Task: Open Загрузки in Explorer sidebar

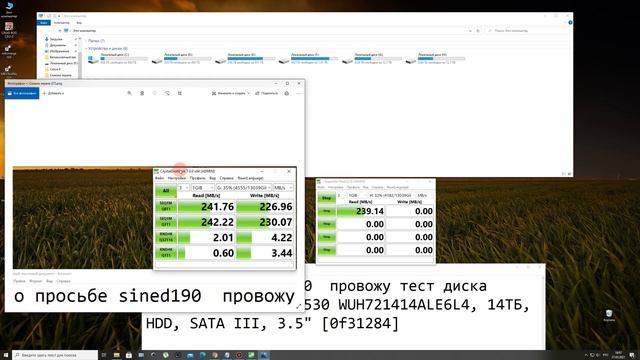Action: (56, 39)
